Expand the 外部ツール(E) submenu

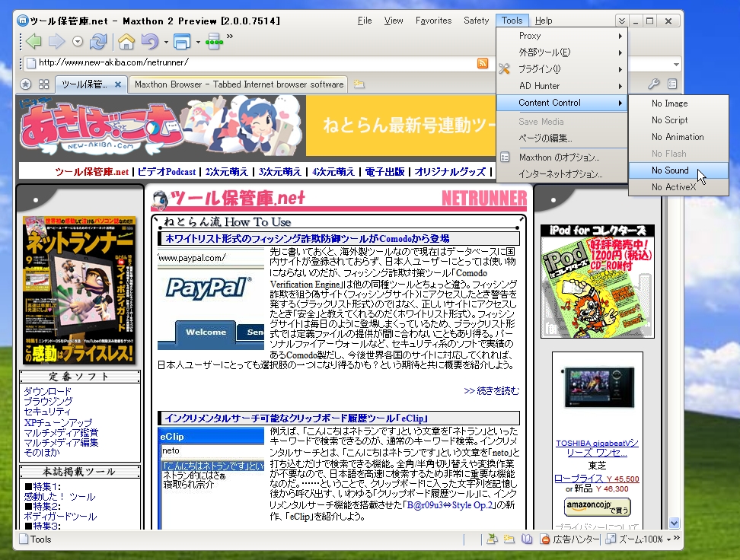point(562,52)
